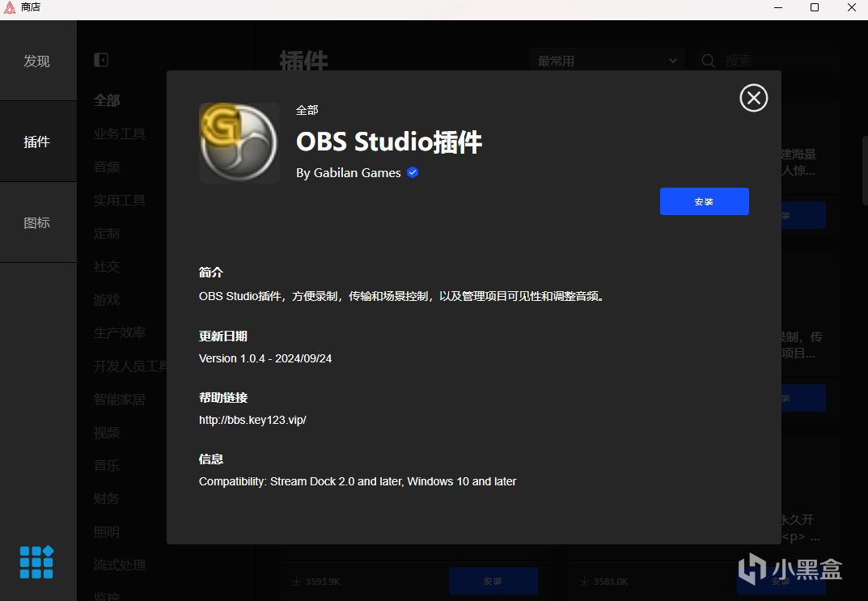Image resolution: width=868 pixels, height=601 pixels.
Task: Click the 3593.9K download count icon
Action: [296, 581]
